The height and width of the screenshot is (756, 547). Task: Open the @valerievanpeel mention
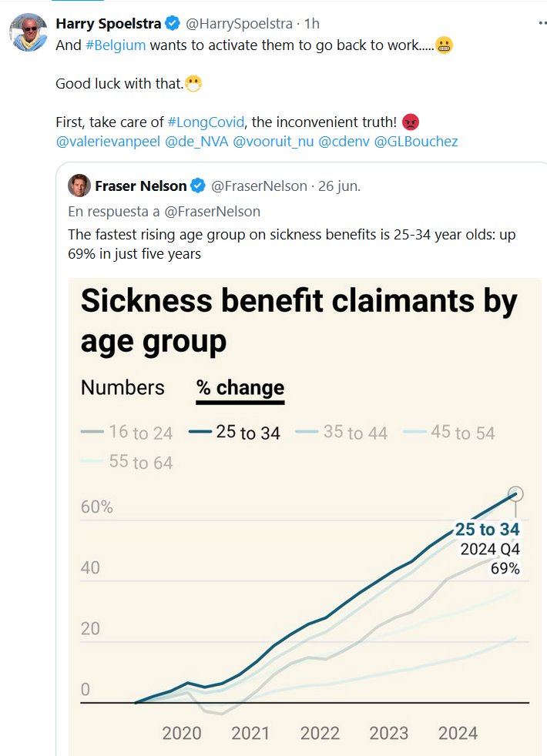[x=107, y=142]
